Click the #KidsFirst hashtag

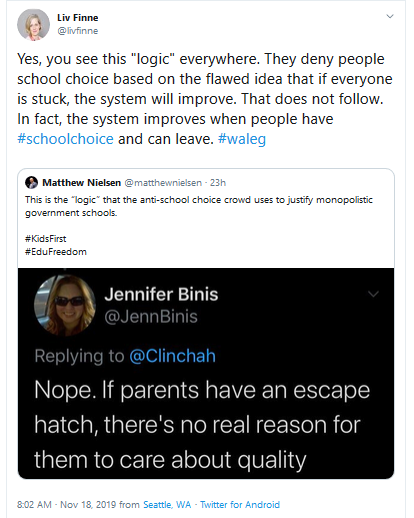[x=45, y=239]
